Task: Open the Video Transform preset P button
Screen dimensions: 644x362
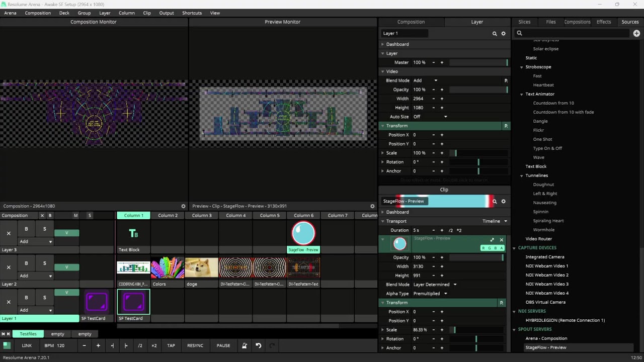Action: click(506, 126)
